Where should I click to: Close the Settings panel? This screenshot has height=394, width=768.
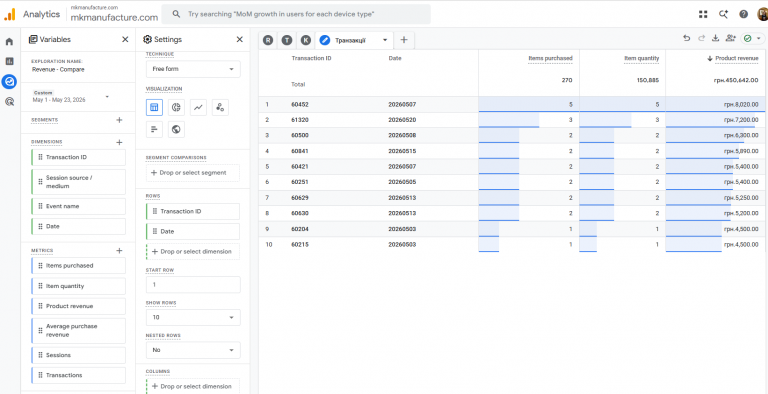tap(240, 39)
